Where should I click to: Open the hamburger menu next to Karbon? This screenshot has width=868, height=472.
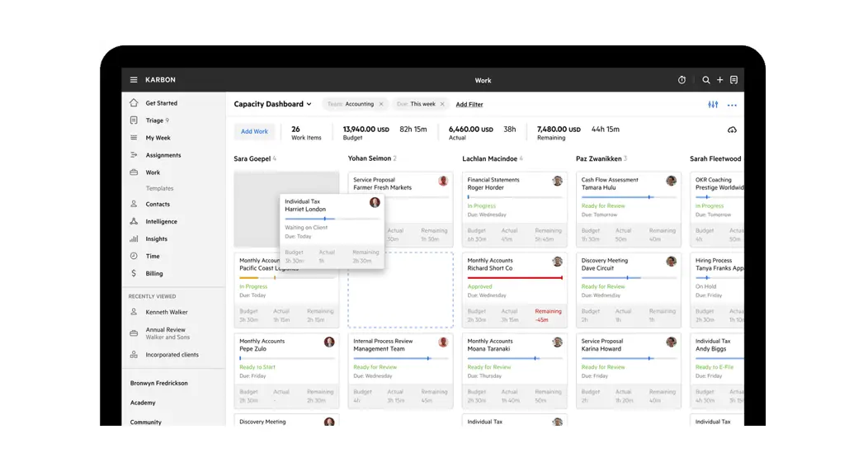pyautogui.click(x=134, y=80)
